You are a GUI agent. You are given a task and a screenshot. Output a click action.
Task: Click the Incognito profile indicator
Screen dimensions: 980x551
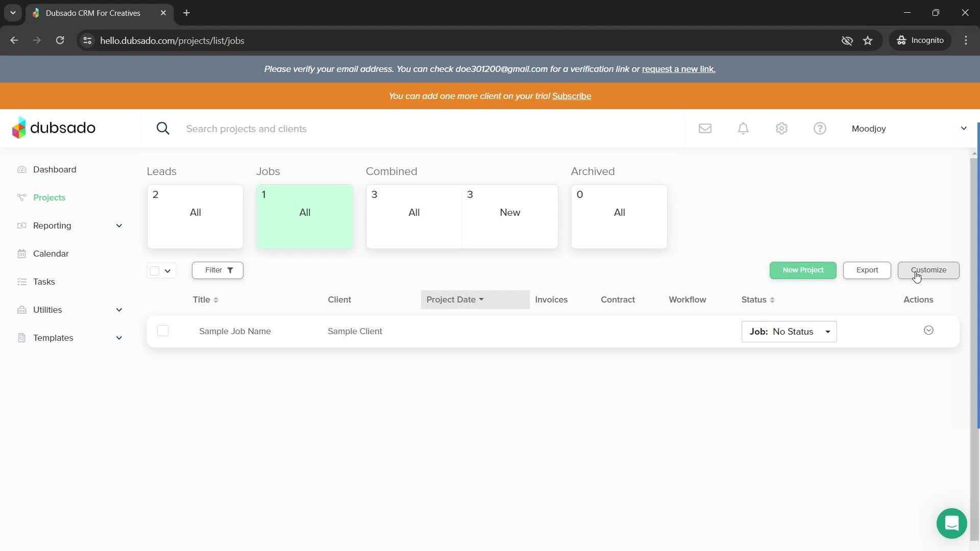click(920, 40)
